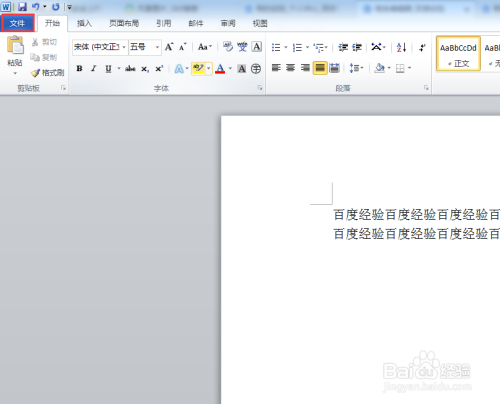Apply yellow text highlight color

tap(198, 69)
